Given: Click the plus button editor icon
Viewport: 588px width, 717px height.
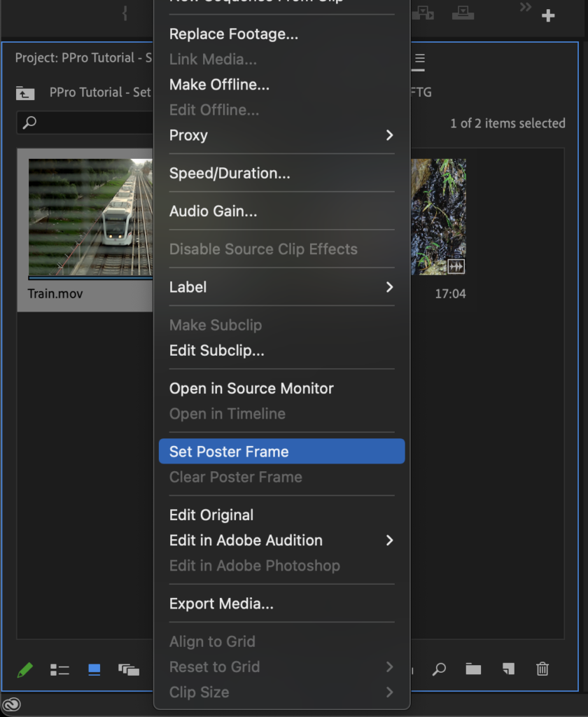Looking at the screenshot, I should click(x=548, y=16).
